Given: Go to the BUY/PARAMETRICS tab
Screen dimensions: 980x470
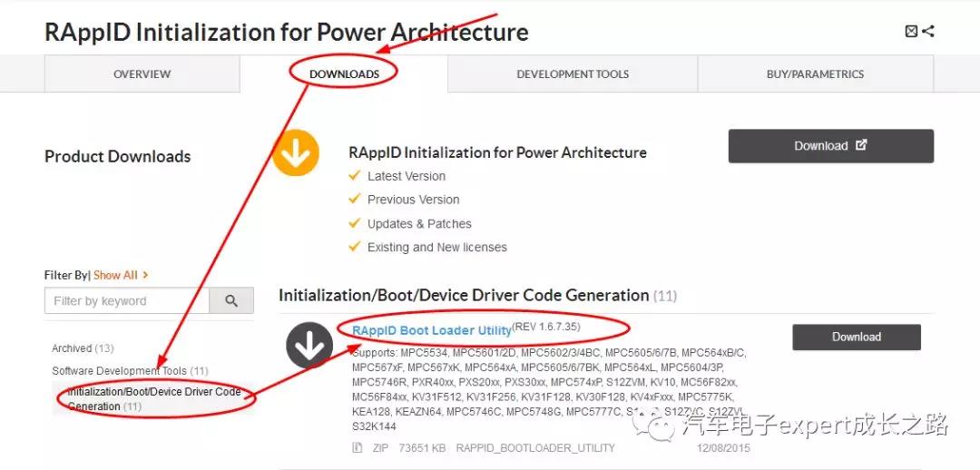Looking at the screenshot, I should 815,74.
